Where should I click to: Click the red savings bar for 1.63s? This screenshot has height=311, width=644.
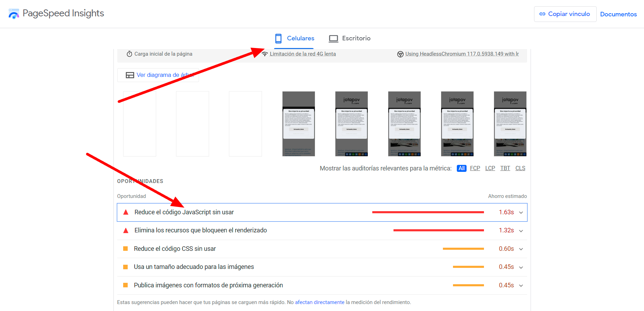(x=428, y=212)
